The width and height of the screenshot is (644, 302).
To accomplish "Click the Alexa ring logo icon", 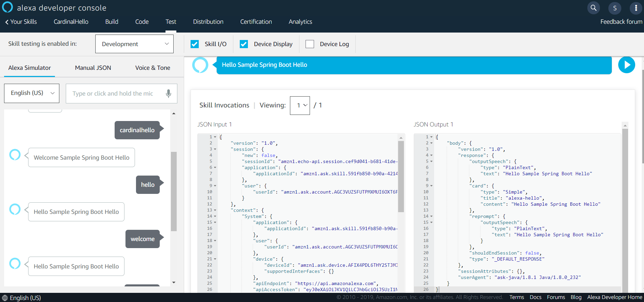I will [7, 7].
